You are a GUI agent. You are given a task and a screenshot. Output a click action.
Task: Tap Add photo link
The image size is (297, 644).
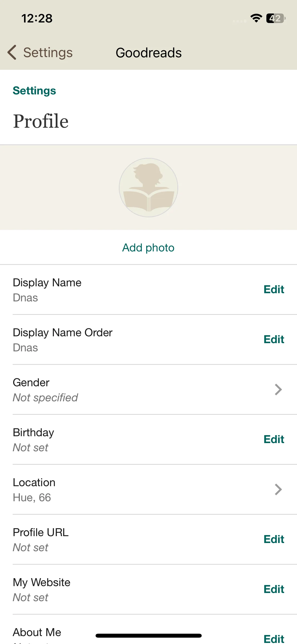[148, 248]
